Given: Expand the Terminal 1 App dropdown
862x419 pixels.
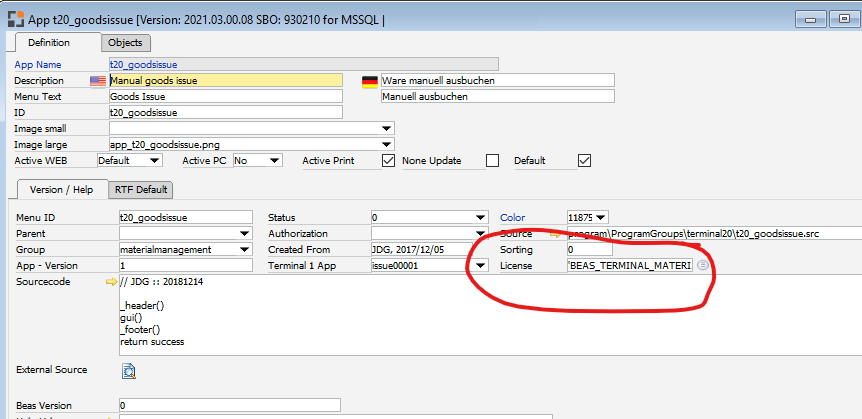Looking at the screenshot, I should pyautogui.click(x=481, y=265).
